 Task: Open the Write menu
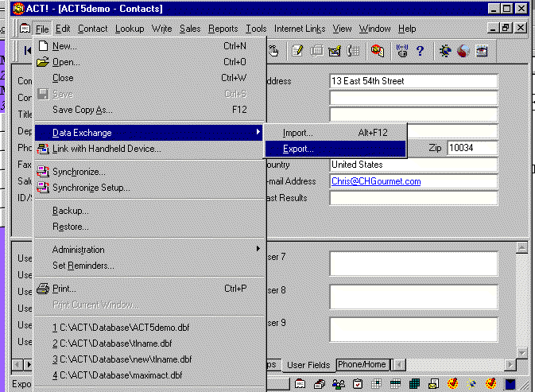coord(161,29)
